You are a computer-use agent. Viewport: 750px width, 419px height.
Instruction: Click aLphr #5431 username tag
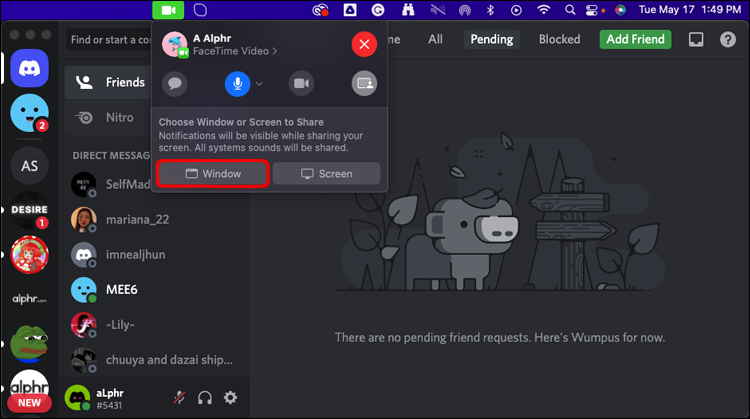click(110, 399)
